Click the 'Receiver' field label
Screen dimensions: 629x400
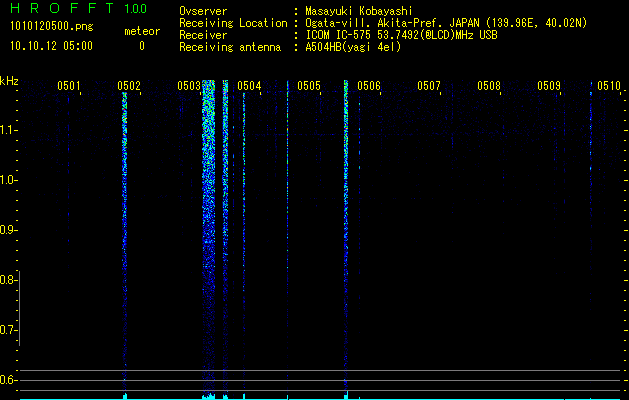(203, 35)
